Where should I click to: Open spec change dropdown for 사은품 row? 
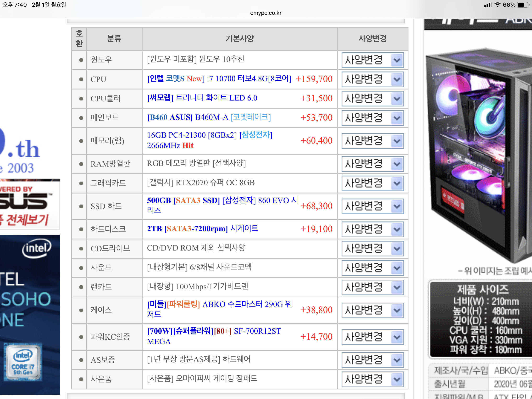(372, 380)
